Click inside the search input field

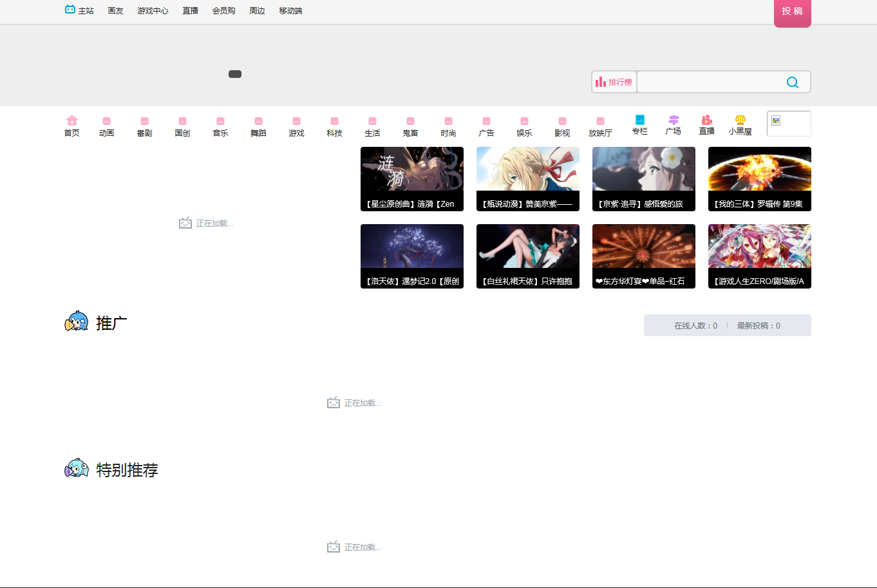[x=708, y=82]
